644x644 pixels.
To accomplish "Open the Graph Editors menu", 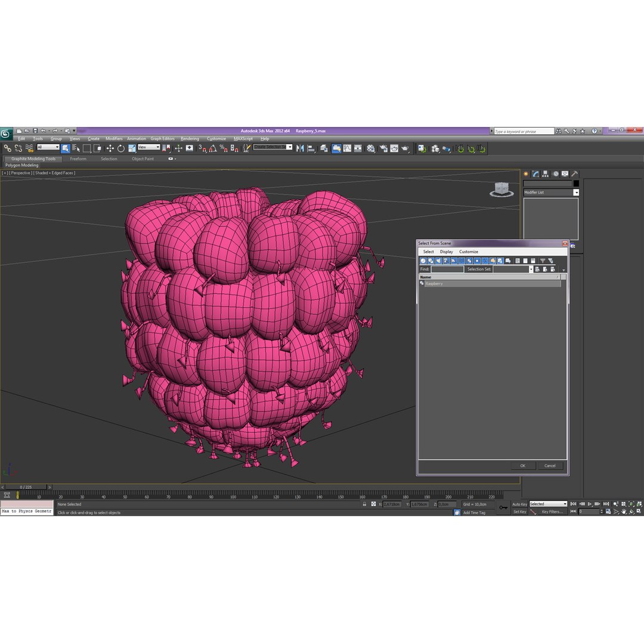I will pyautogui.click(x=162, y=139).
